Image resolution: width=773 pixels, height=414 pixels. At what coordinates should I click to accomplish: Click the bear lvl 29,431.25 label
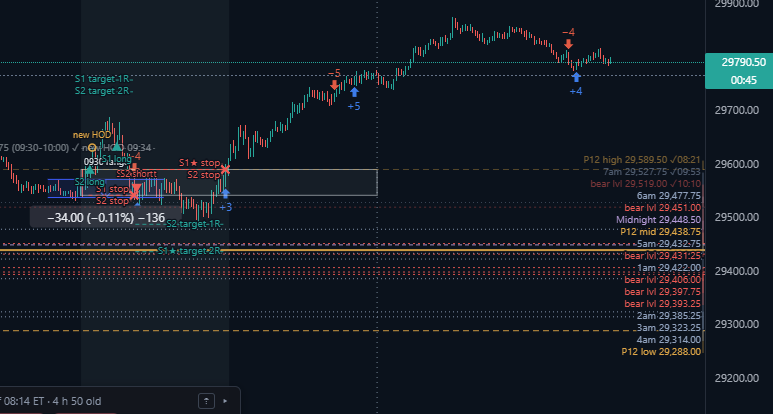click(663, 256)
